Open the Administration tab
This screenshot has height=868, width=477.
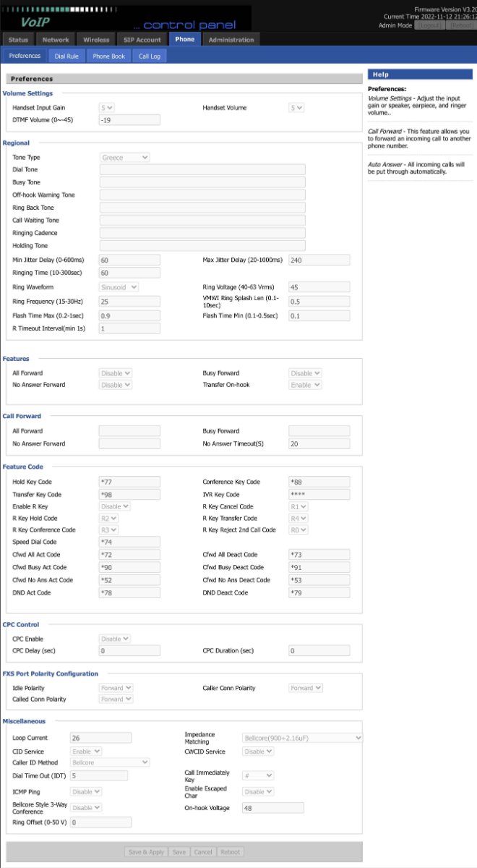(231, 40)
